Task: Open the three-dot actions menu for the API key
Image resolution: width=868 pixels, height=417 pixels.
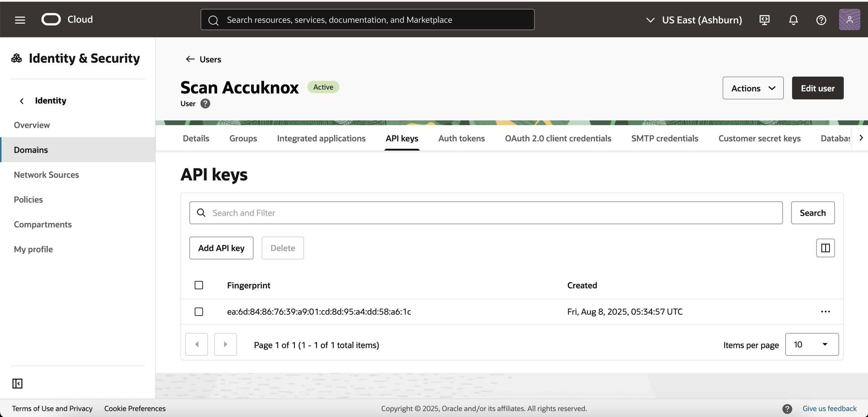Action: click(x=825, y=311)
